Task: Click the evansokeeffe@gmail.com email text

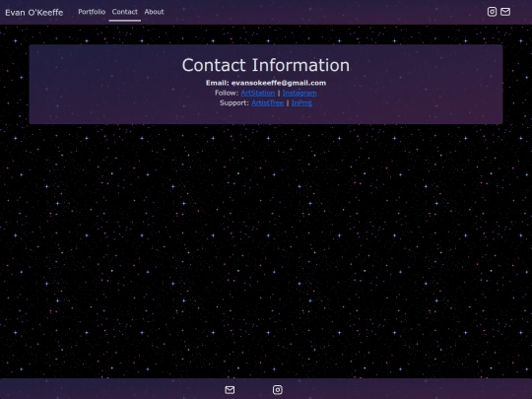Action: [279, 83]
